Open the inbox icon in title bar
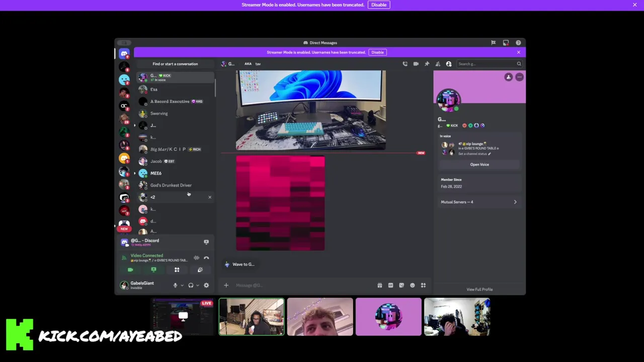Screen dimensions: 644x362 click(506, 43)
